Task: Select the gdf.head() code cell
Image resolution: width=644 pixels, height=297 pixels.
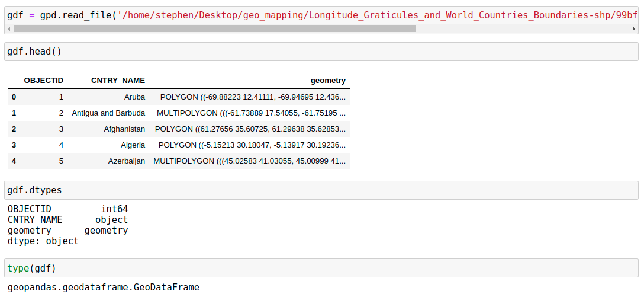Action: tap(320, 52)
